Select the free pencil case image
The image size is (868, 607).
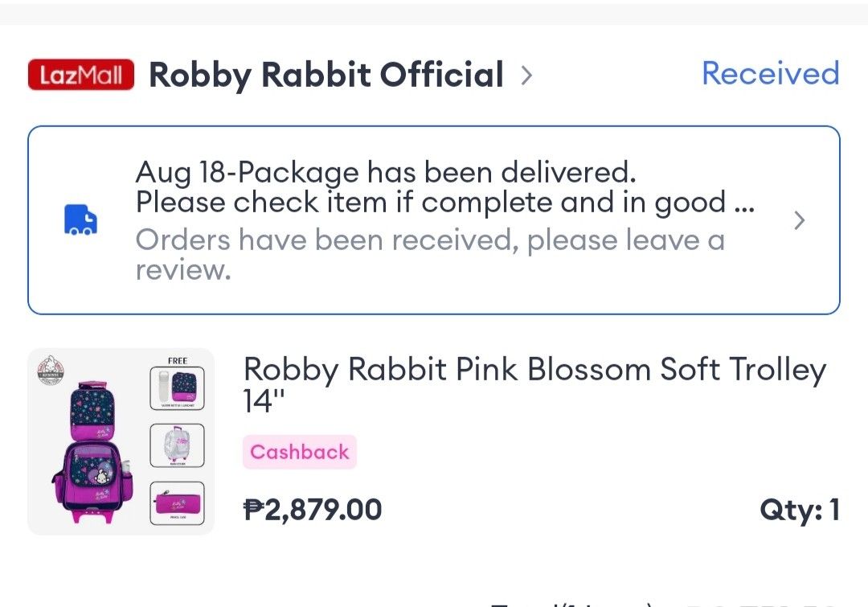point(176,504)
